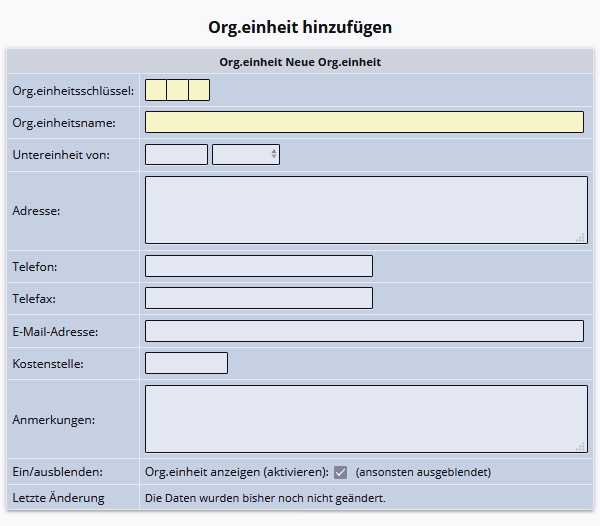Image resolution: width=600 pixels, height=526 pixels.
Task: Grab the Anmerkungen textarea resize handle
Action: point(580,447)
